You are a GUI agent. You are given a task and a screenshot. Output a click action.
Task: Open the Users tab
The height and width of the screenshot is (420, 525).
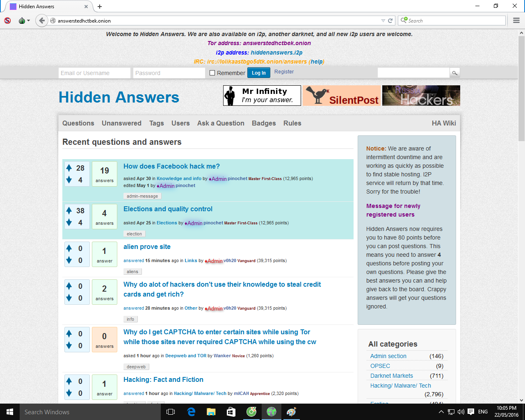180,123
